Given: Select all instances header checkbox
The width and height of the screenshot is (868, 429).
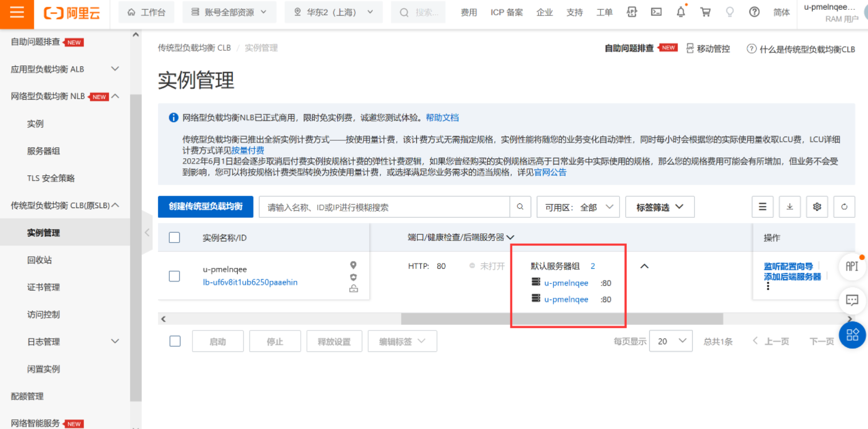Looking at the screenshot, I should click(175, 237).
